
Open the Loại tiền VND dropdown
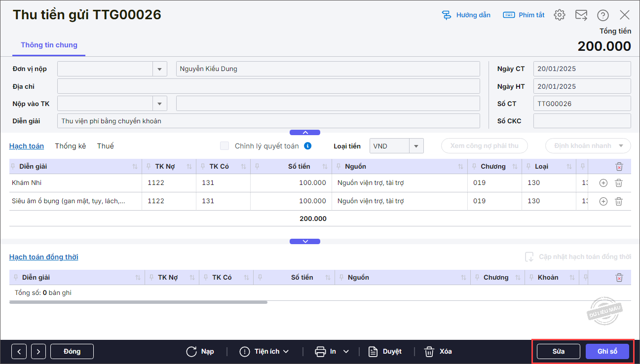(x=416, y=146)
